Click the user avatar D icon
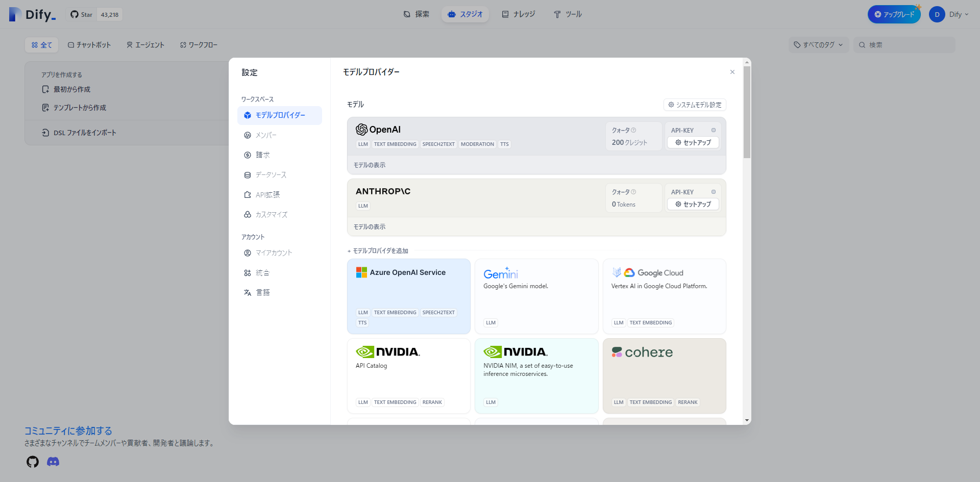 pos(937,14)
